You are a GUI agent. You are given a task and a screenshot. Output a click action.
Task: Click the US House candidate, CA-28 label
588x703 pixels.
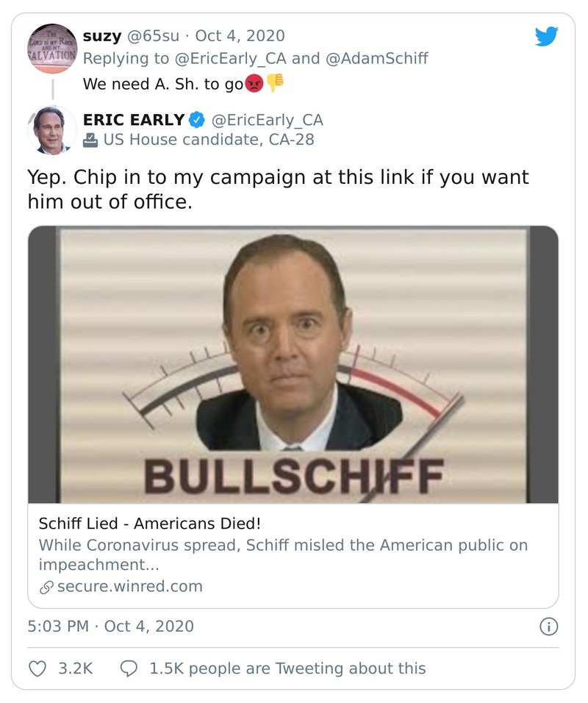click(x=209, y=139)
